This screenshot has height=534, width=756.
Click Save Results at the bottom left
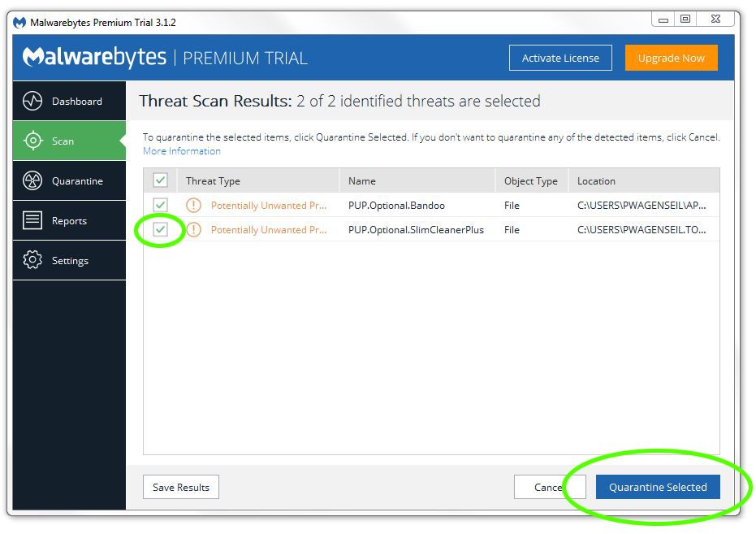pyautogui.click(x=180, y=487)
